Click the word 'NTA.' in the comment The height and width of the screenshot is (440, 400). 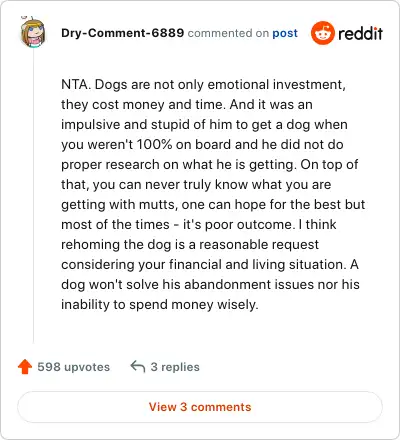coord(76,84)
